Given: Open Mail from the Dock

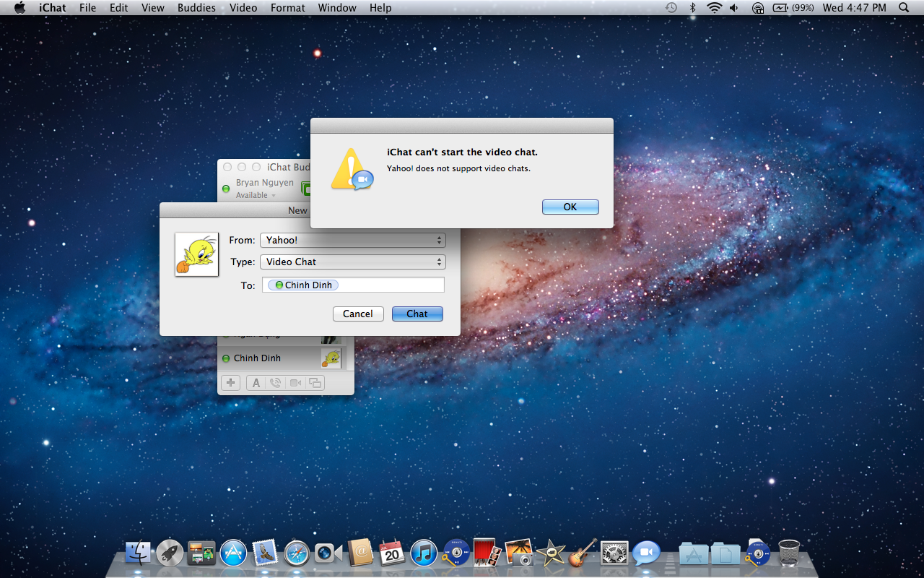Looking at the screenshot, I should (265, 553).
